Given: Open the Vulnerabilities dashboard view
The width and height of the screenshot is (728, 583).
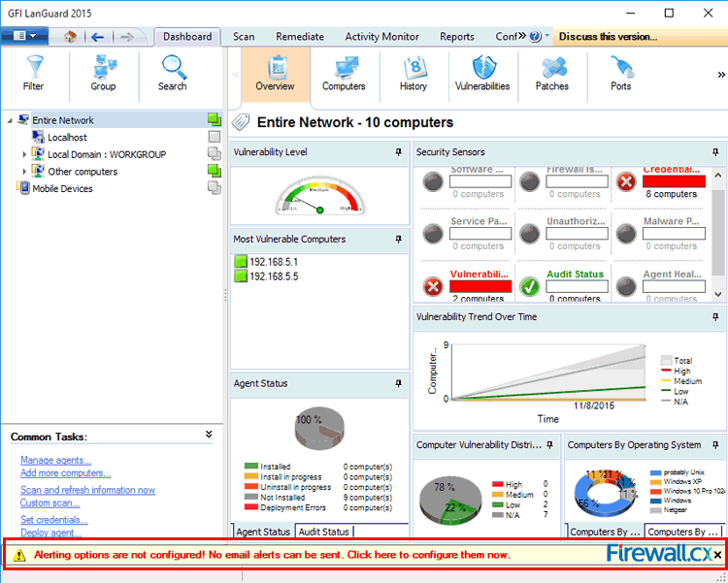Looking at the screenshot, I should tap(482, 73).
